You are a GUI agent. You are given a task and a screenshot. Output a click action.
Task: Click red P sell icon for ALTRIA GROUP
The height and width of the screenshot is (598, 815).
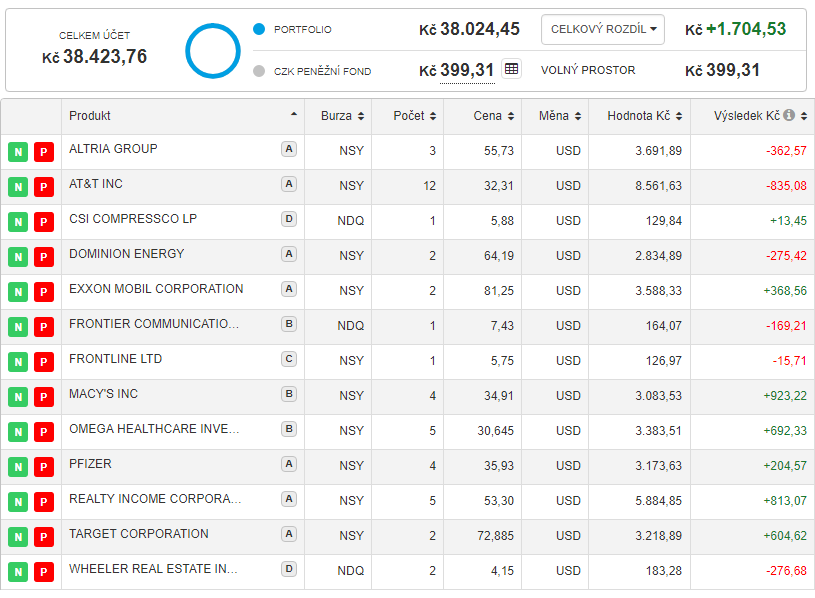[x=44, y=152]
